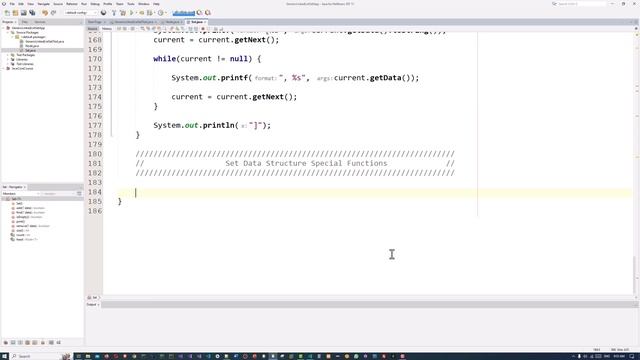This screenshot has height=360, width=640.
Task: Expand the Test Libraries tree node
Action: coord(7,64)
